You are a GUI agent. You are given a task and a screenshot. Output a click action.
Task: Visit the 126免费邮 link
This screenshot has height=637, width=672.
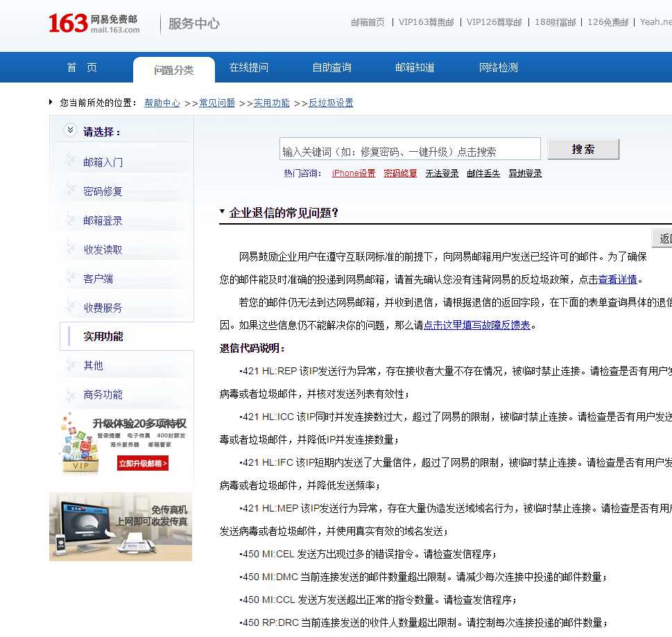[608, 22]
